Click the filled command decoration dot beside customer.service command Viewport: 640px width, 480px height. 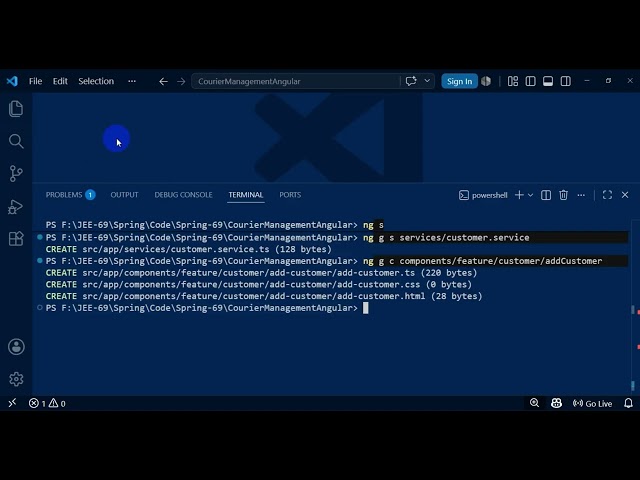[x=40, y=237]
